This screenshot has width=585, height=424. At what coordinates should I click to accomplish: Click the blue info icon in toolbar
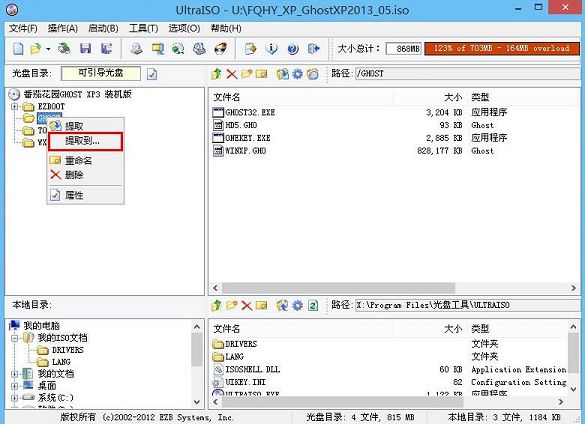272,49
